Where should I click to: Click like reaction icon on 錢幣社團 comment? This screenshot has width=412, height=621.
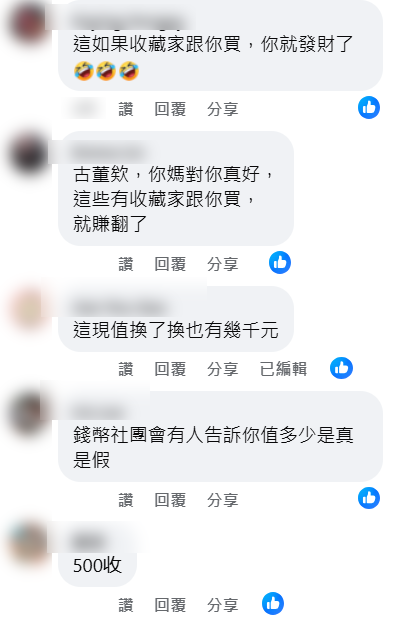369,498
